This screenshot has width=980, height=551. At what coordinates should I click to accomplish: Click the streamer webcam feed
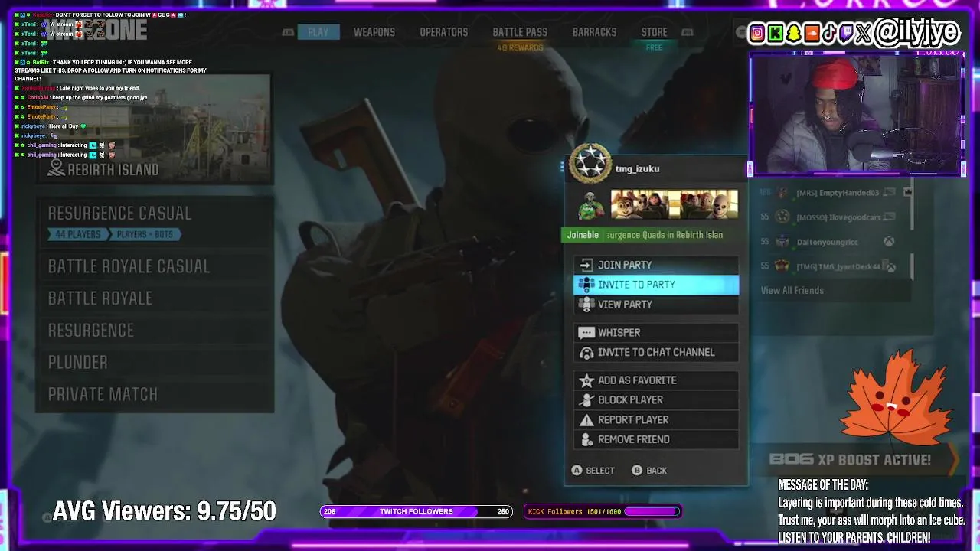tap(857, 113)
